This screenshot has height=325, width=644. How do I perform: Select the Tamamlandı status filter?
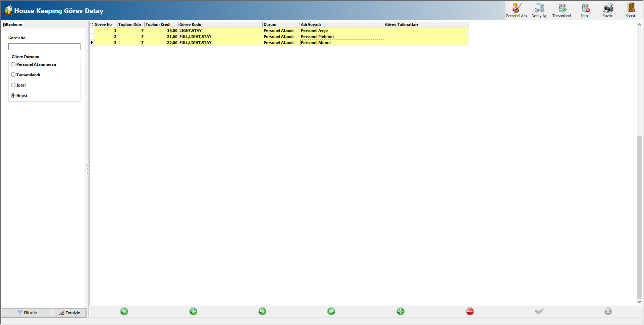click(13, 75)
